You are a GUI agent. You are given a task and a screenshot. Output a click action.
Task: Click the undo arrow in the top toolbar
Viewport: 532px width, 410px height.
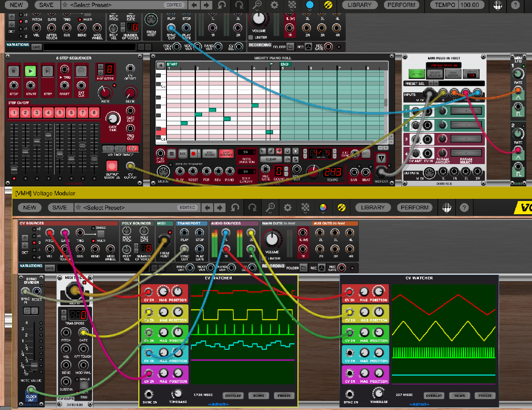pyautogui.click(x=222, y=5)
